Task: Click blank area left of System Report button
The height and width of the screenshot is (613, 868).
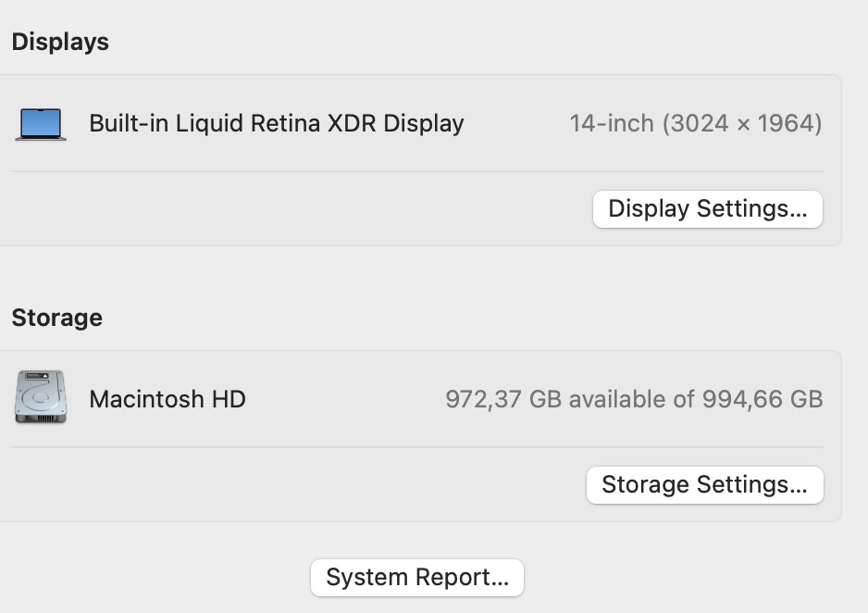Action: (x=157, y=578)
